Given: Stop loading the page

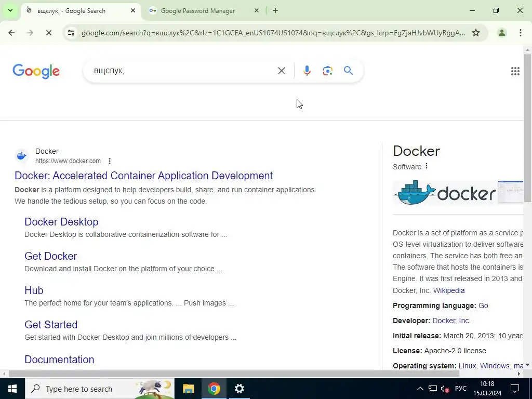Looking at the screenshot, I should [x=49, y=33].
